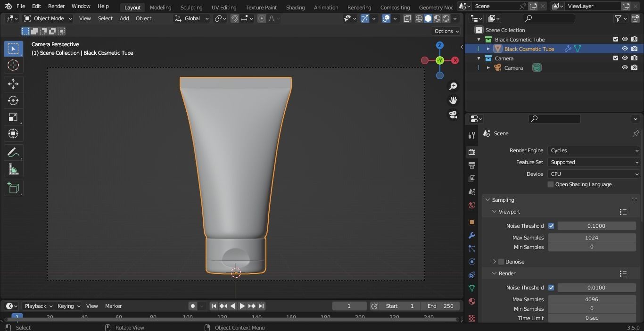Pin the Scene properties panel
The height and width of the screenshot is (331, 644).
click(636, 133)
